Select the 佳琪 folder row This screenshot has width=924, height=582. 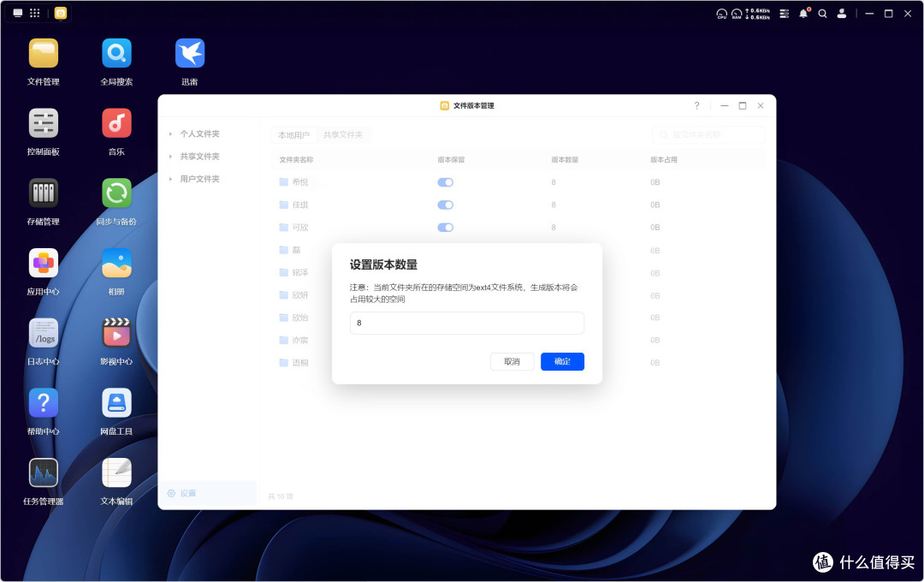518,205
